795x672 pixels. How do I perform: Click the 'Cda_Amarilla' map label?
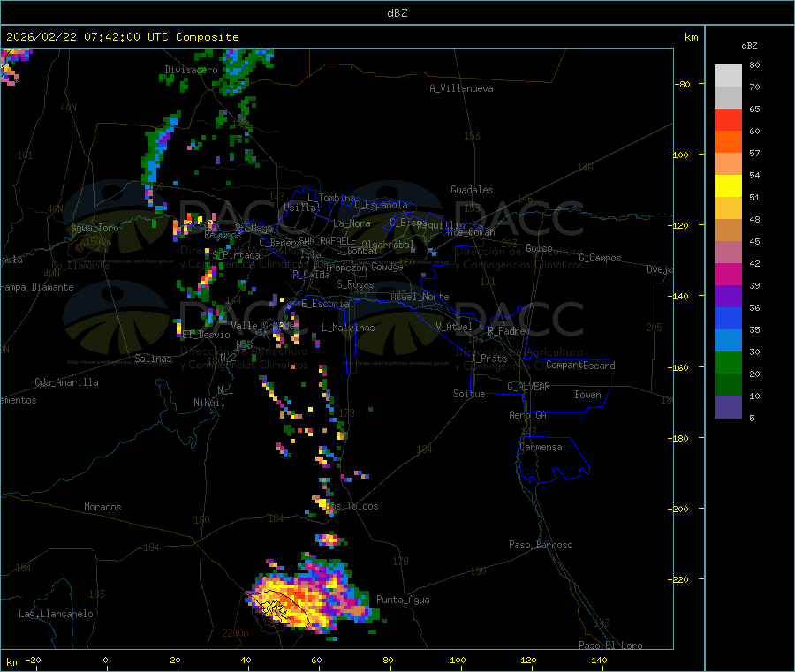click(x=66, y=382)
